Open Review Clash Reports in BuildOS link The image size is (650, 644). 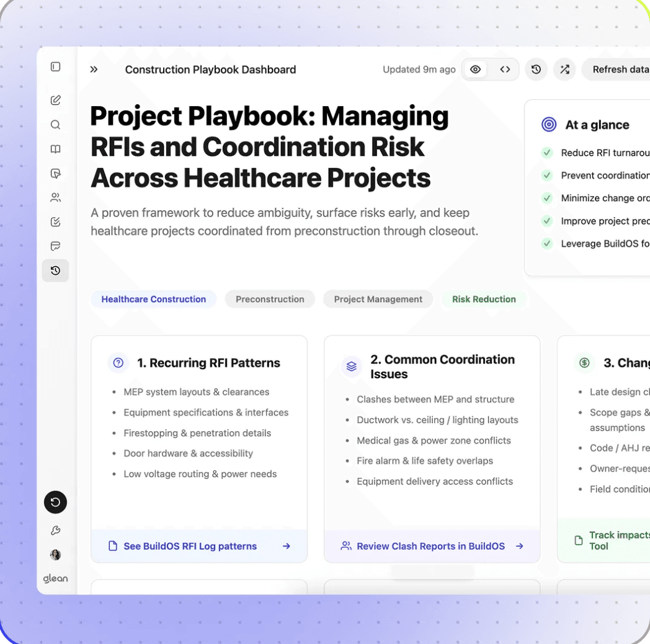point(430,546)
